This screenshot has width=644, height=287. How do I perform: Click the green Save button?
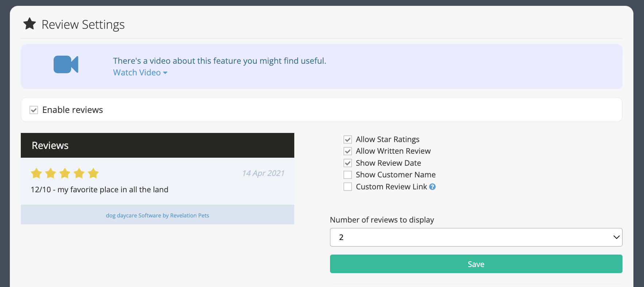pos(476,264)
